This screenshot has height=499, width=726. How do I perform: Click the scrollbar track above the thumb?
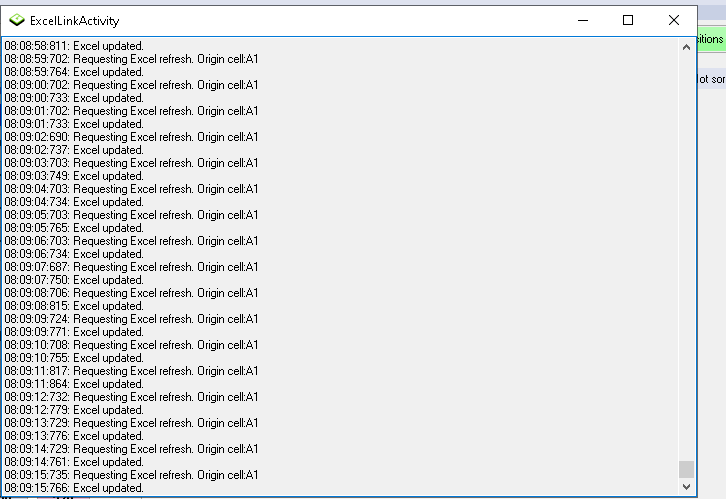click(686, 257)
